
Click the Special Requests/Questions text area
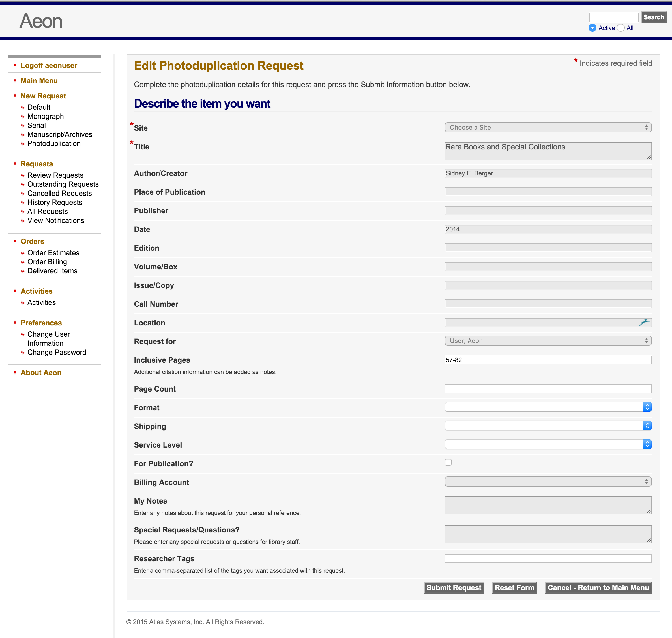[x=548, y=534]
